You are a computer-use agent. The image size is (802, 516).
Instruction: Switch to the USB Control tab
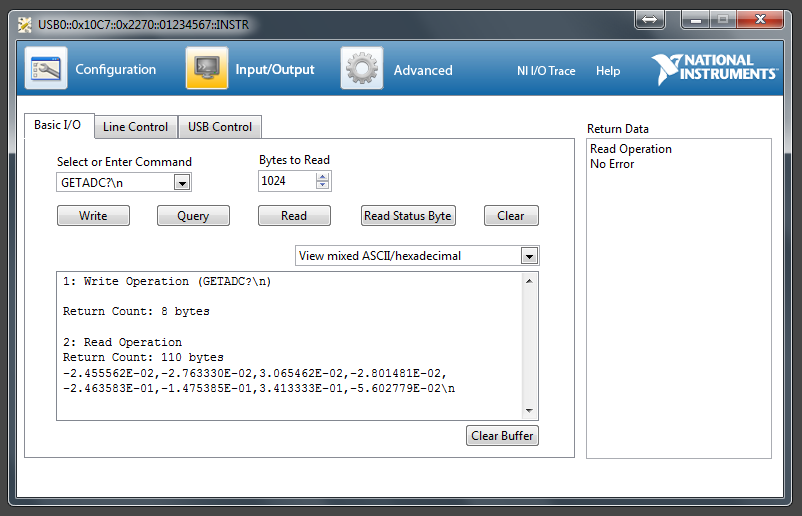click(x=220, y=127)
